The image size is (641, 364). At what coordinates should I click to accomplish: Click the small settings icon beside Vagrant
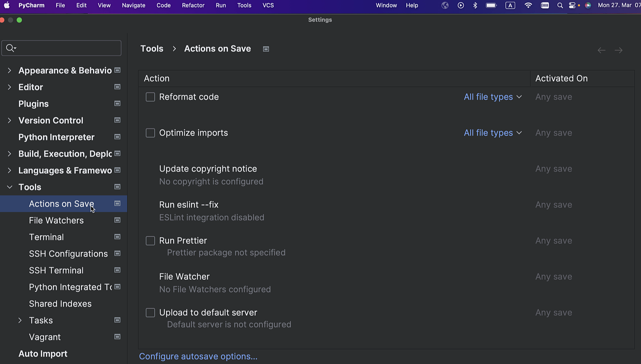117,337
